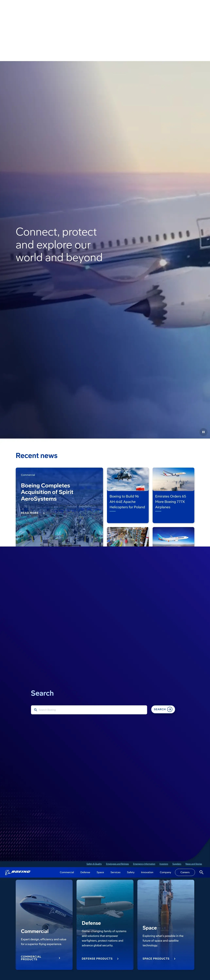This screenshot has height=980, width=210.
Task: Click READ MORE on the Spirit AeroSystems story
Action: pos(30,513)
